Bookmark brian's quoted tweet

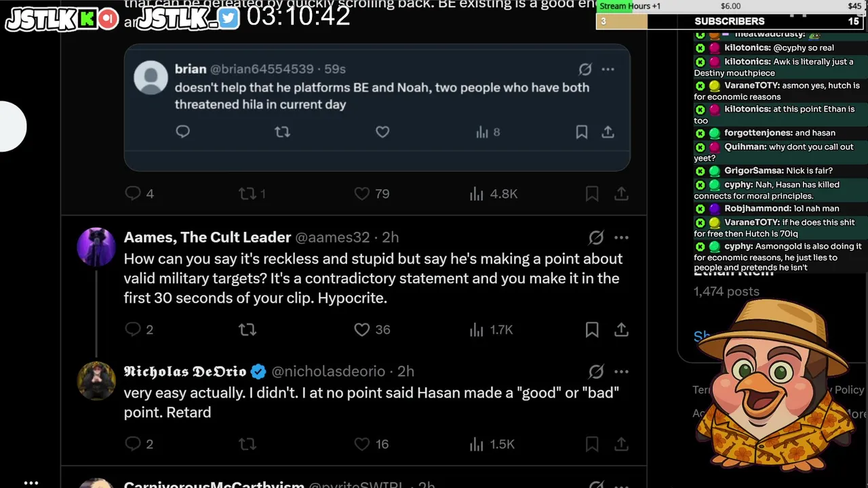point(581,132)
